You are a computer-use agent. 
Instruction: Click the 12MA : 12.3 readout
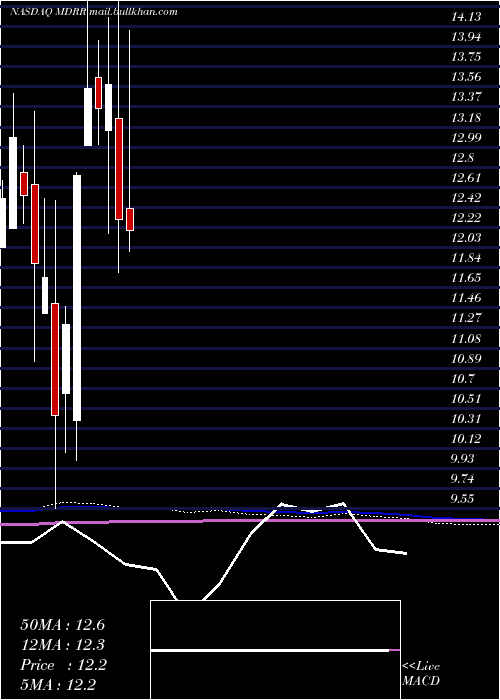click(62, 645)
